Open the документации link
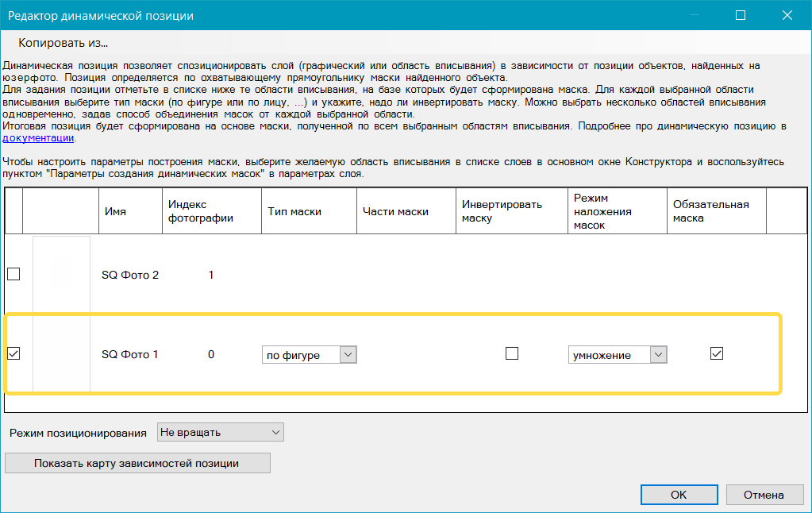The width and height of the screenshot is (812, 513). point(39,138)
